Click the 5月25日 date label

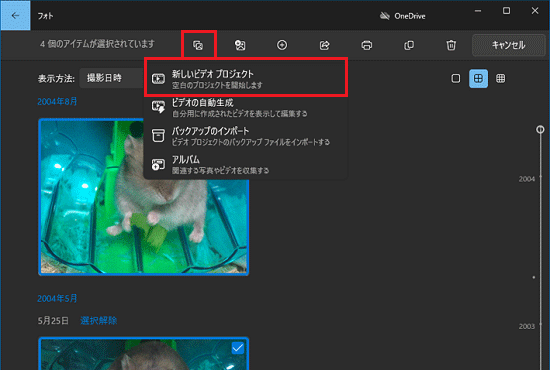point(53,321)
